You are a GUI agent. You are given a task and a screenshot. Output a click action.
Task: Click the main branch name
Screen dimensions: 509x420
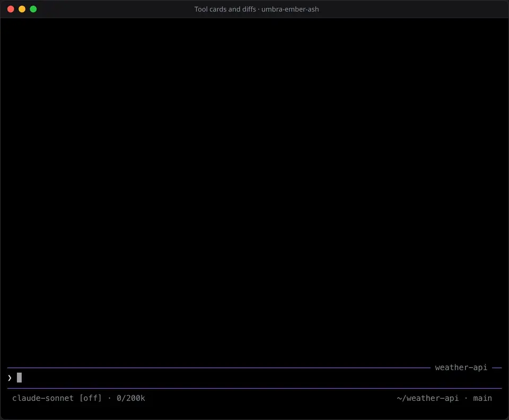(482, 398)
